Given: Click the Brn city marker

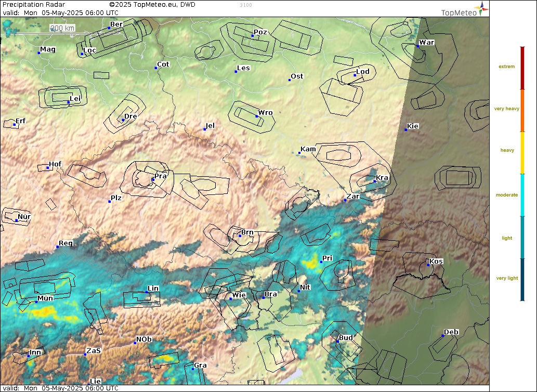Looking at the screenshot, I should tap(240, 236).
